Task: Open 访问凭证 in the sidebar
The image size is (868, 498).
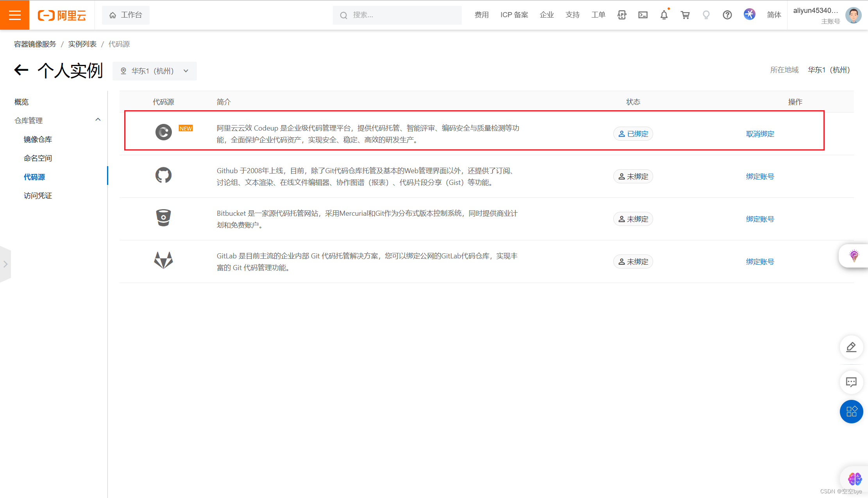Action: tap(38, 196)
